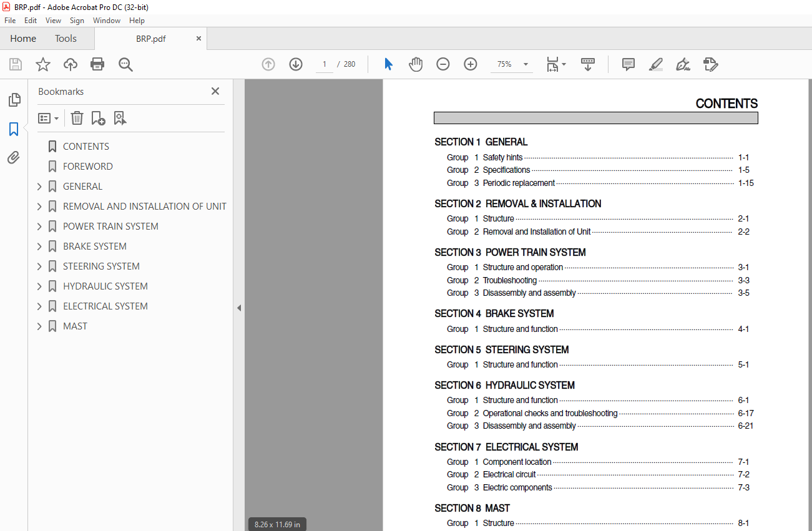Switch to the Home tab
Image resolution: width=812 pixels, height=531 pixels.
23,39
